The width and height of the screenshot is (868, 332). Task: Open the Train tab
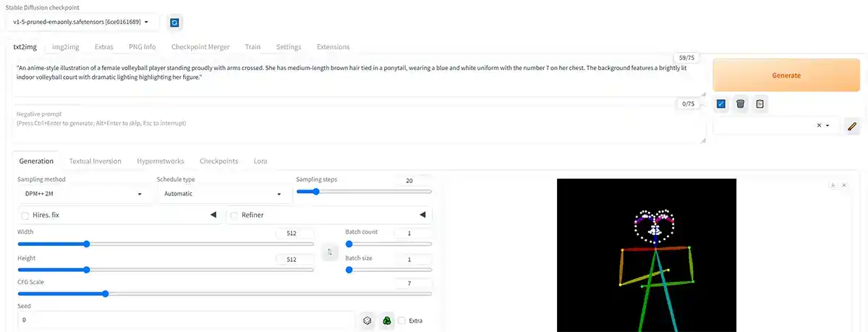(252, 47)
